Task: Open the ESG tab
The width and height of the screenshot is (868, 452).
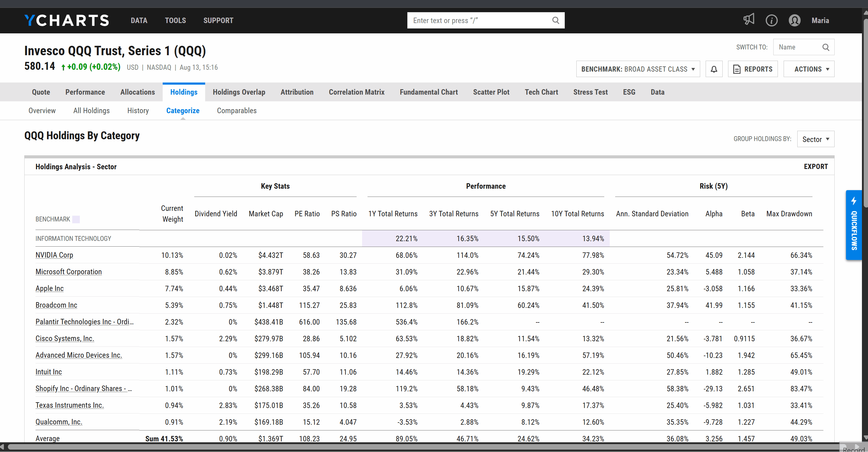Action: pos(629,92)
